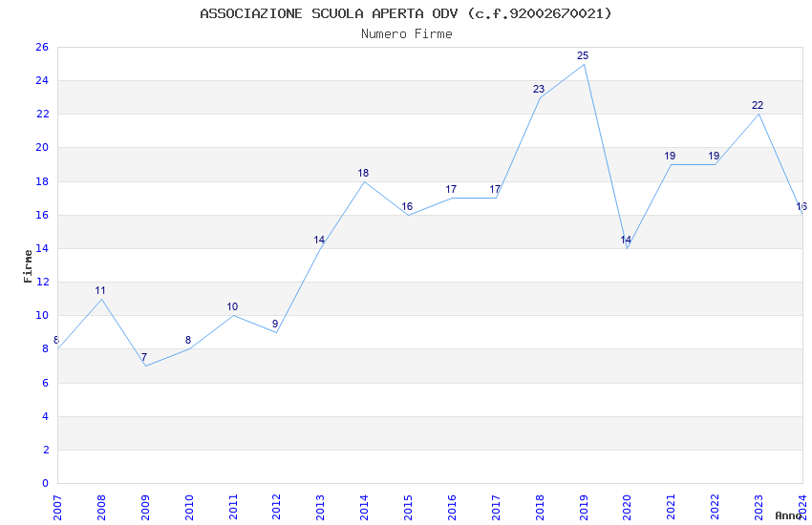Viewport: 812px width, 525px height.
Task: Click the data value 18 above 2014
Action: [363, 174]
